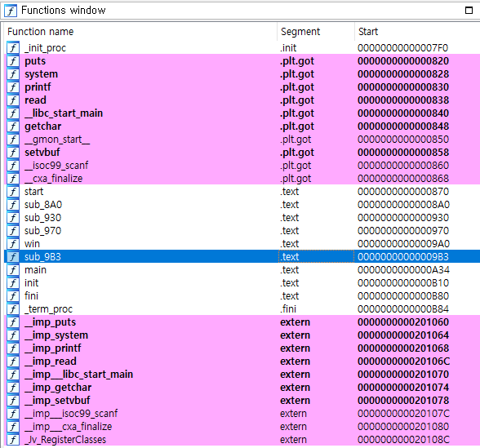Click .text segment cell of sub_9B3

pyautogui.click(x=316, y=257)
